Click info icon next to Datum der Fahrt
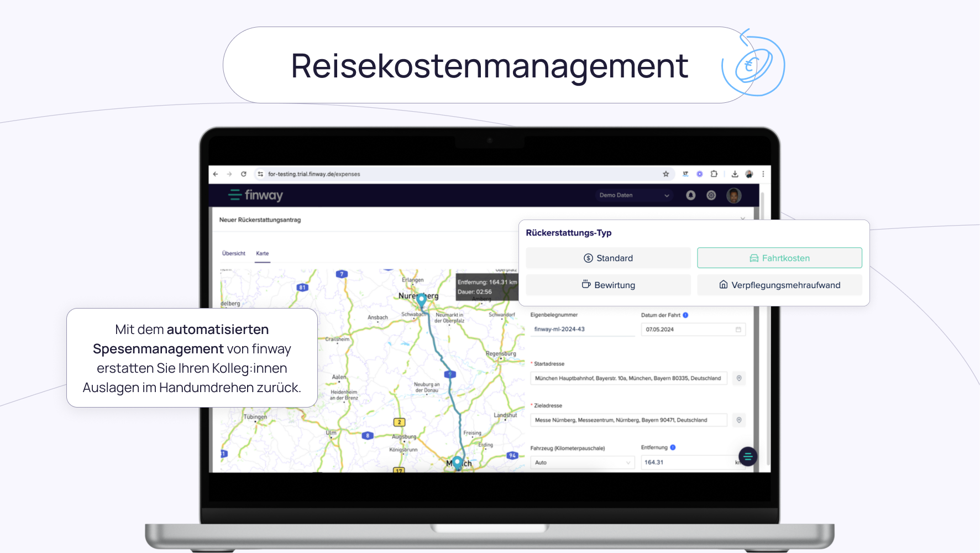The image size is (980, 553). (685, 315)
